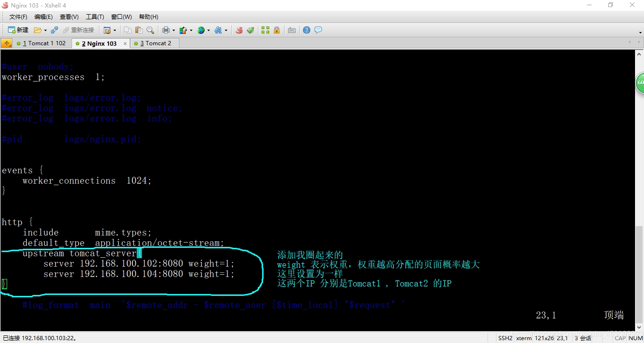Expand the properties dropdown arrow
The width and height of the screenshot is (644, 343).
(x=115, y=30)
